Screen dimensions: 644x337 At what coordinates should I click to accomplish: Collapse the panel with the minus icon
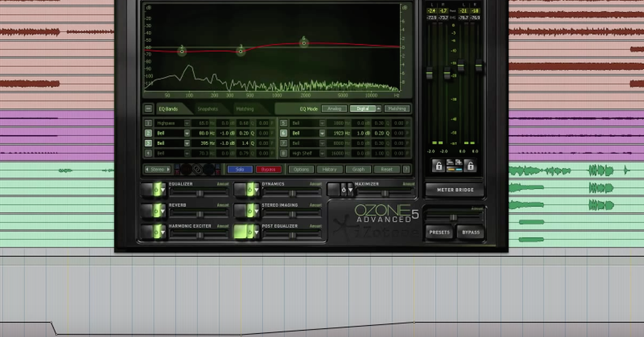pos(149,109)
